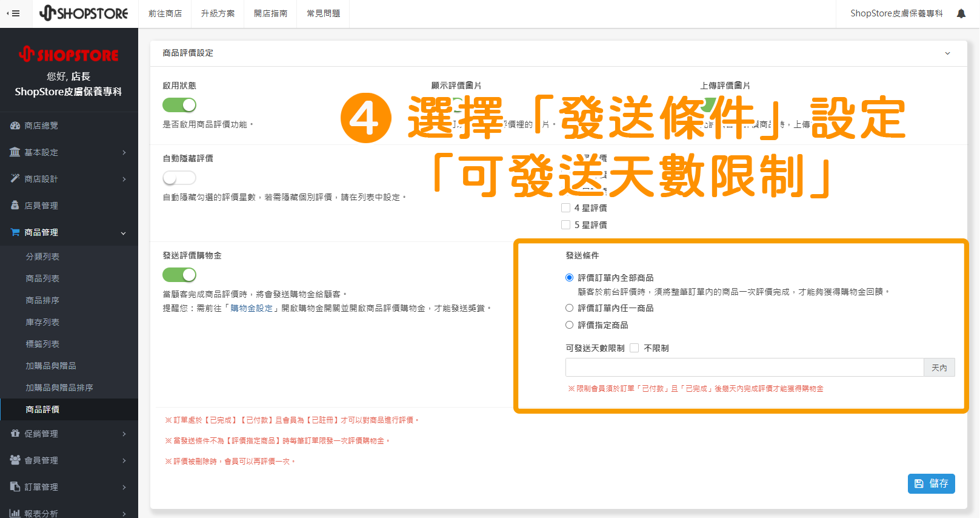Click the 基本設定 bank icon
The width and height of the screenshot is (980, 518).
[15, 152]
